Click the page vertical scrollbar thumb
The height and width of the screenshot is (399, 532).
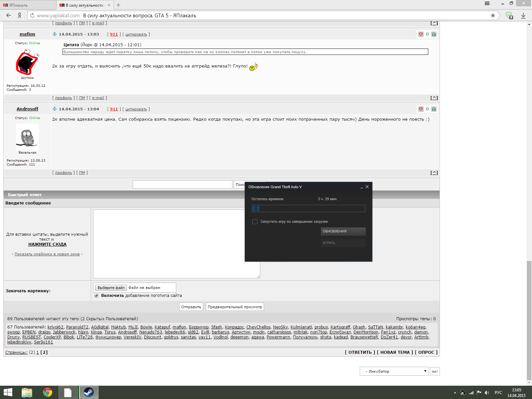[x=529, y=321]
